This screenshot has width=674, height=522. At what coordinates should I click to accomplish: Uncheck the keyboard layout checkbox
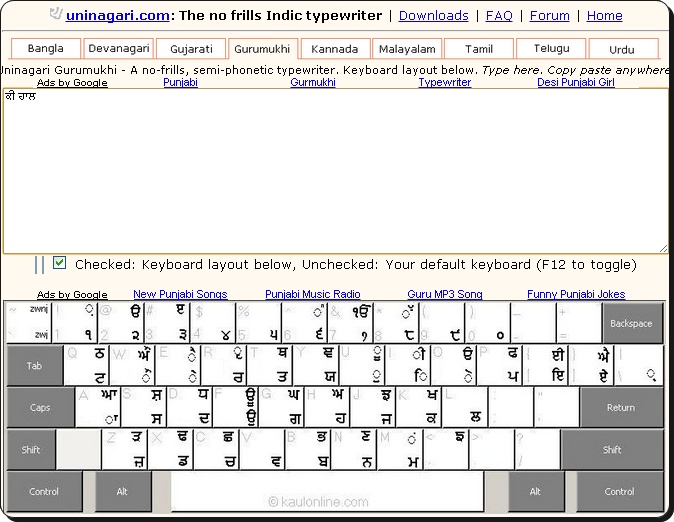(59, 263)
